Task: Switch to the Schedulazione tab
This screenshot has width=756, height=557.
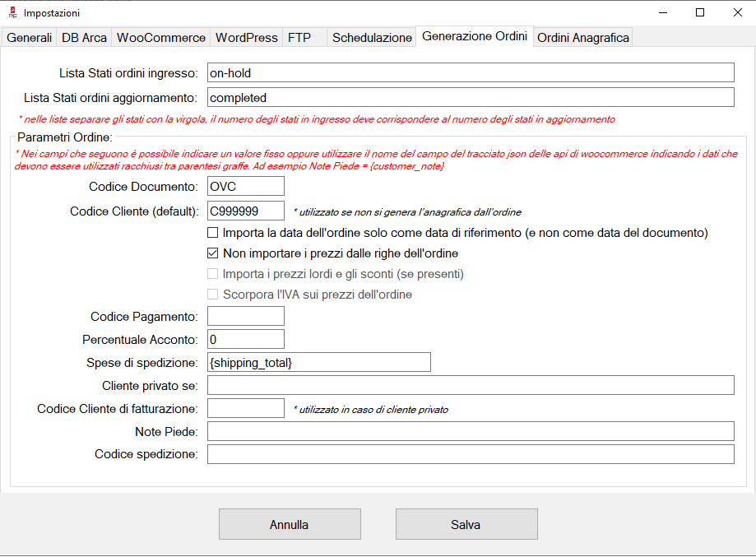Action: pyautogui.click(x=372, y=38)
